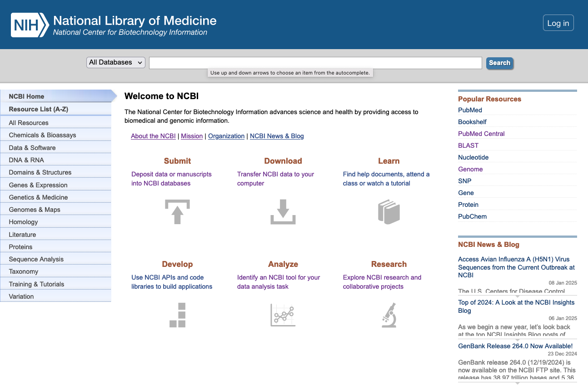Open Genes & Expression sidebar category
Image resolution: width=588 pixels, height=391 pixels.
[x=38, y=185]
